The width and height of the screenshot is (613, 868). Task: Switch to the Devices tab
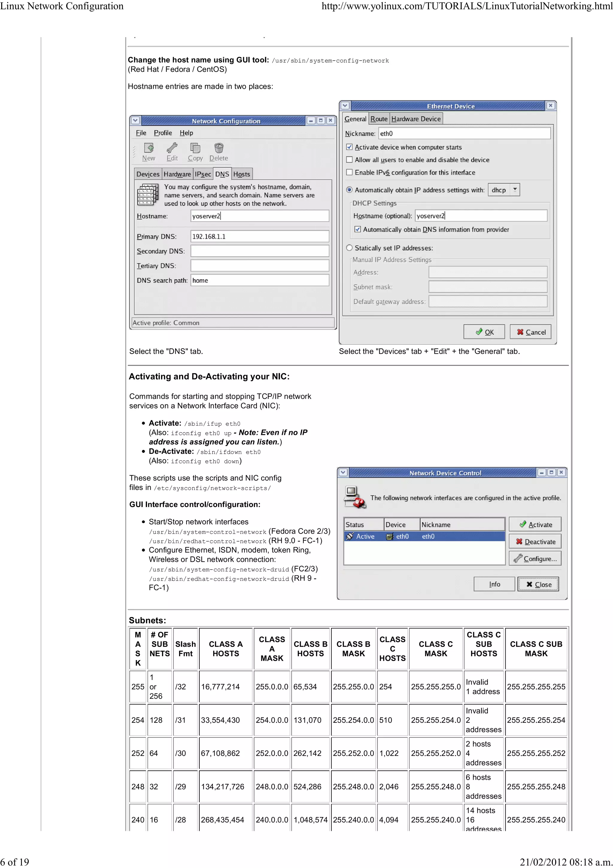pos(148,174)
